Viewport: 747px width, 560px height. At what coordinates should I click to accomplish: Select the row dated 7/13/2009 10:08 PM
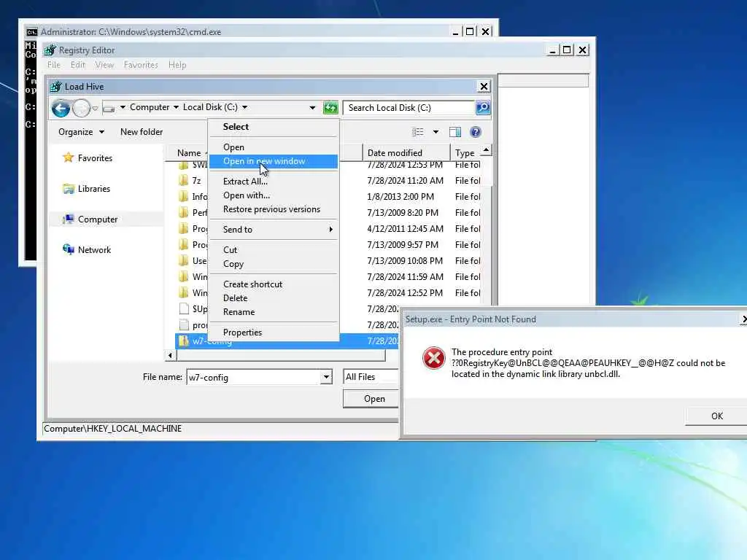(x=328, y=261)
